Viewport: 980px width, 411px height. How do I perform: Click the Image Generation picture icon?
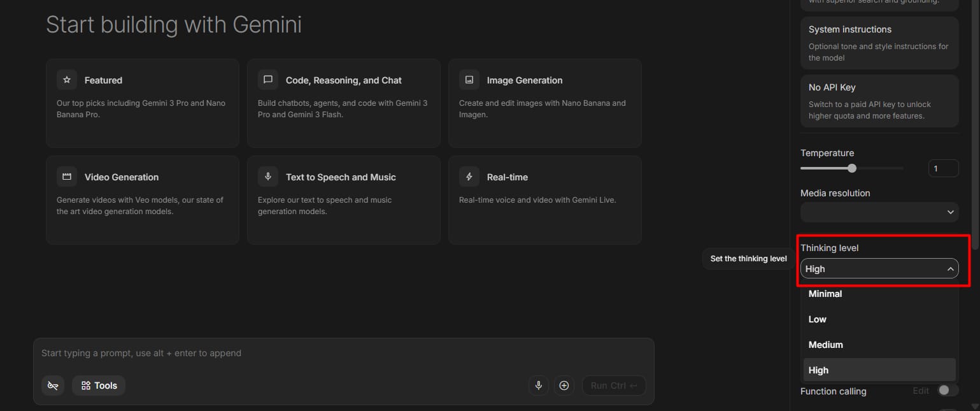tap(469, 79)
